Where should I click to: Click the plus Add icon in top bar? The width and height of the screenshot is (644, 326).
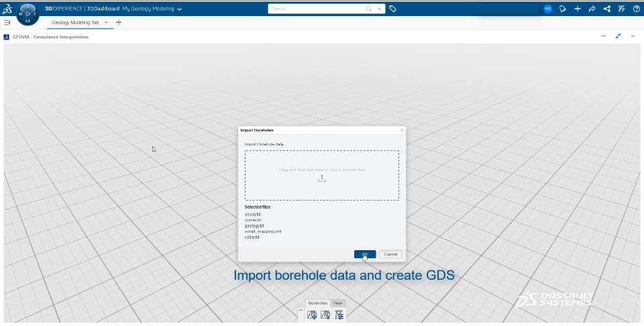pos(578,9)
